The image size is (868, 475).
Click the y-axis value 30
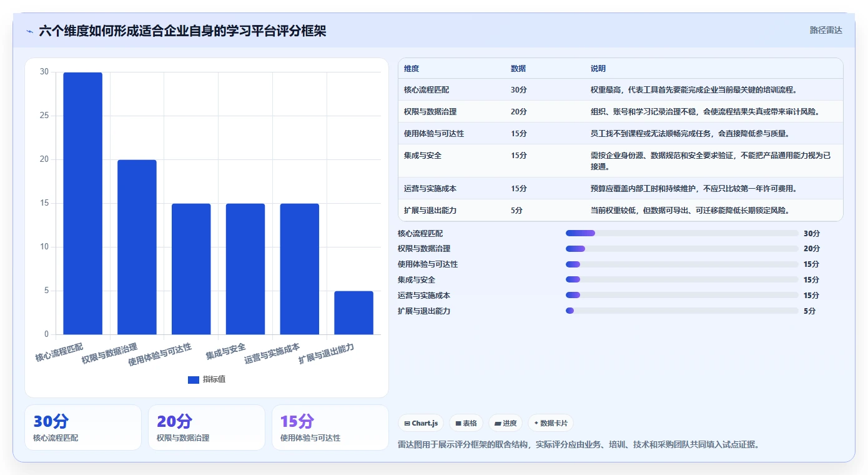click(44, 72)
